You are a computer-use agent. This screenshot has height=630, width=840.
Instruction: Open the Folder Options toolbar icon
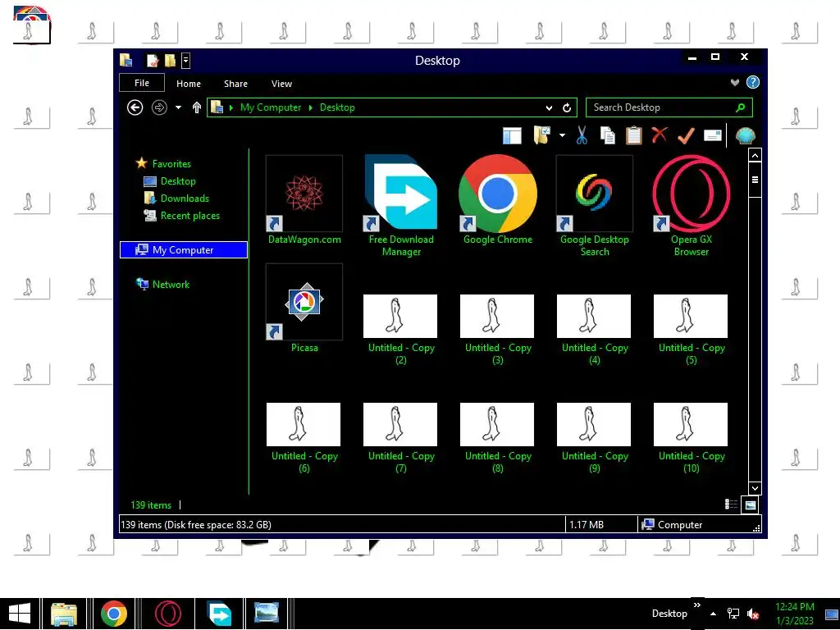542,135
